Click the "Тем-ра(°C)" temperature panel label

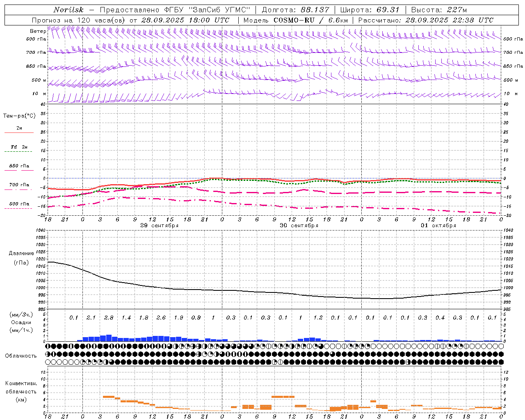tap(19, 116)
